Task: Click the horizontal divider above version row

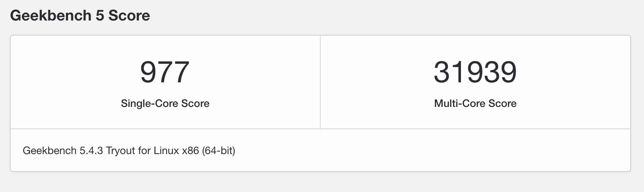Action: 320,129
